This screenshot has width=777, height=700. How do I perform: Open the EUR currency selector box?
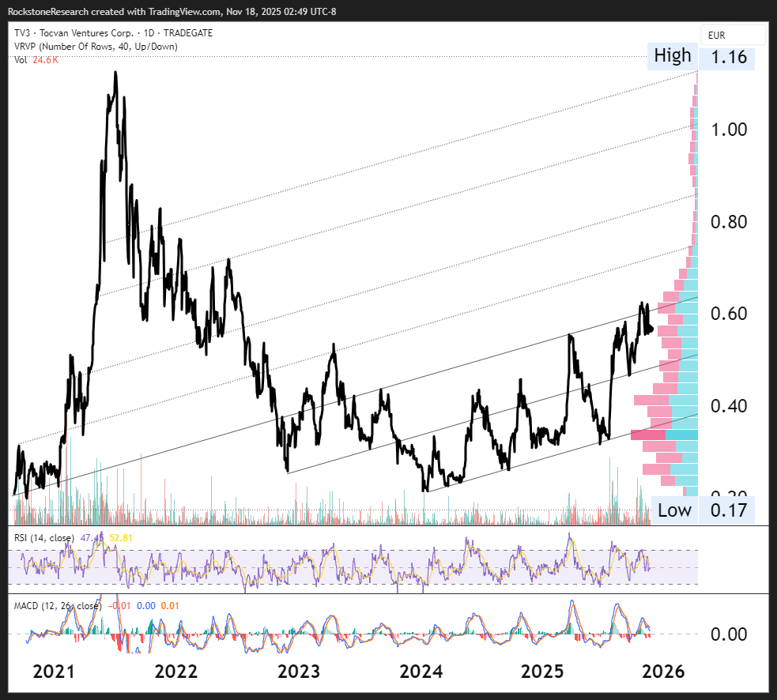(x=733, y=36)
